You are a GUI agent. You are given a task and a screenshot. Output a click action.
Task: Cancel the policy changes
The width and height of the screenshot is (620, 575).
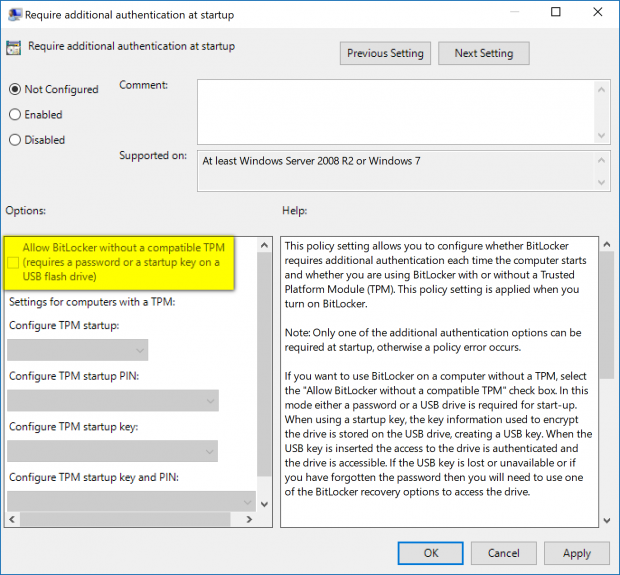pyautogui.click(x=504, y=553)
